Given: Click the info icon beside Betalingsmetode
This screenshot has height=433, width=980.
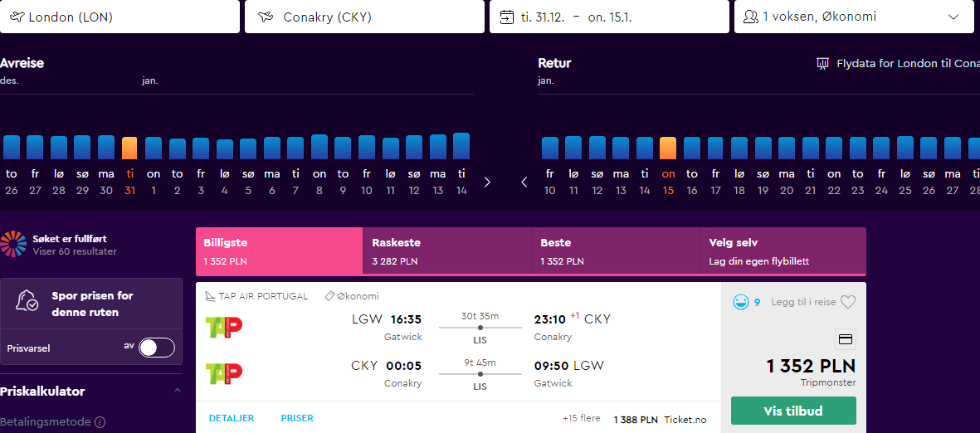Looking at the screenshot, I should coord(100,421).
